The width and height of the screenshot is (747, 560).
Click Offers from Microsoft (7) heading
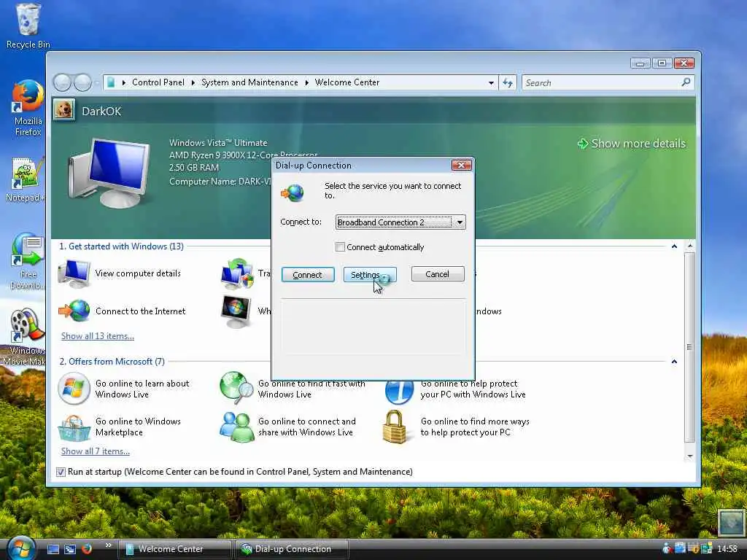pos(112,362)
